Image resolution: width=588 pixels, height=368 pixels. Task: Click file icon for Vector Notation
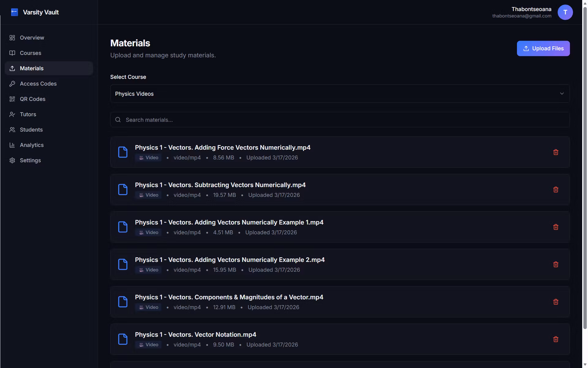123,339
